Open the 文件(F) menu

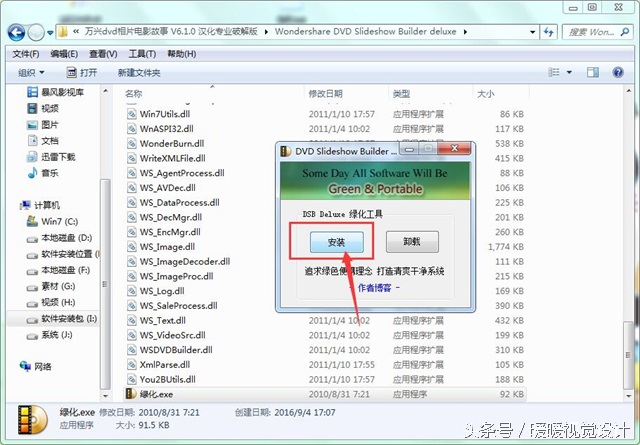tap(26, 54)
